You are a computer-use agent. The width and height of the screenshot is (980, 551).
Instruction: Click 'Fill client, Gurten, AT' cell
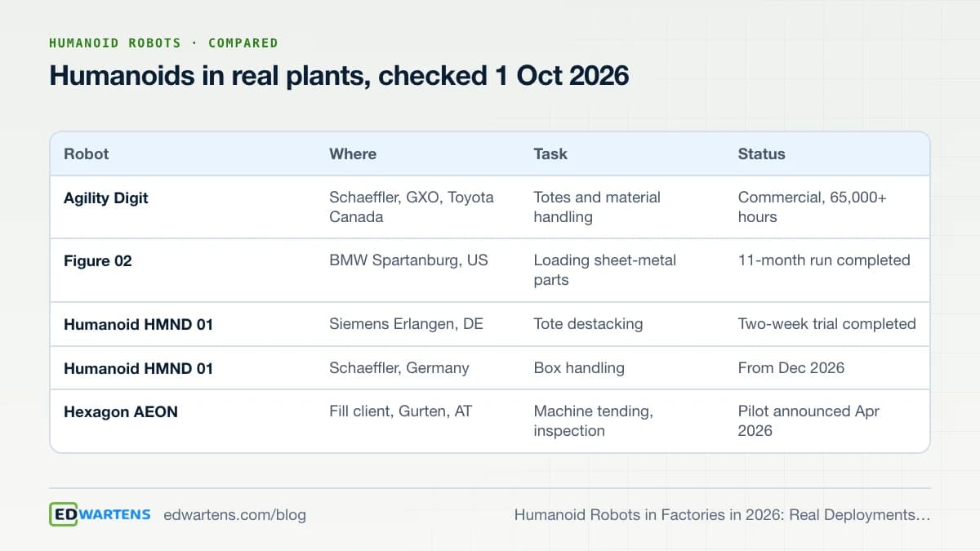click(x=401, y=411)
